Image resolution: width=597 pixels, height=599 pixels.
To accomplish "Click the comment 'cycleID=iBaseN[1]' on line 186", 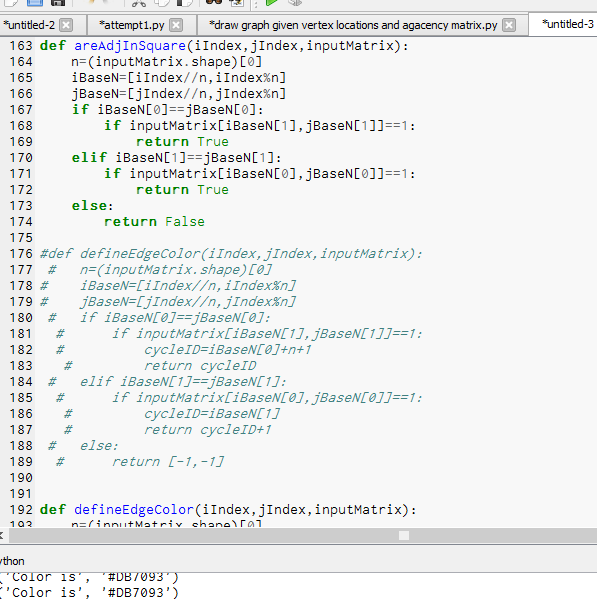I will click(212, 414).
